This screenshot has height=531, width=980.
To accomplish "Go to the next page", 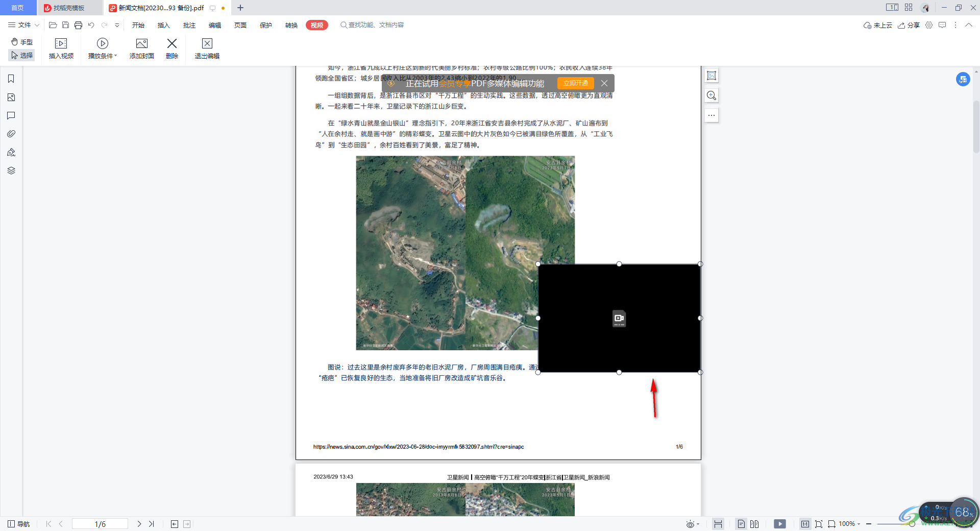I will tap(139, 524).
